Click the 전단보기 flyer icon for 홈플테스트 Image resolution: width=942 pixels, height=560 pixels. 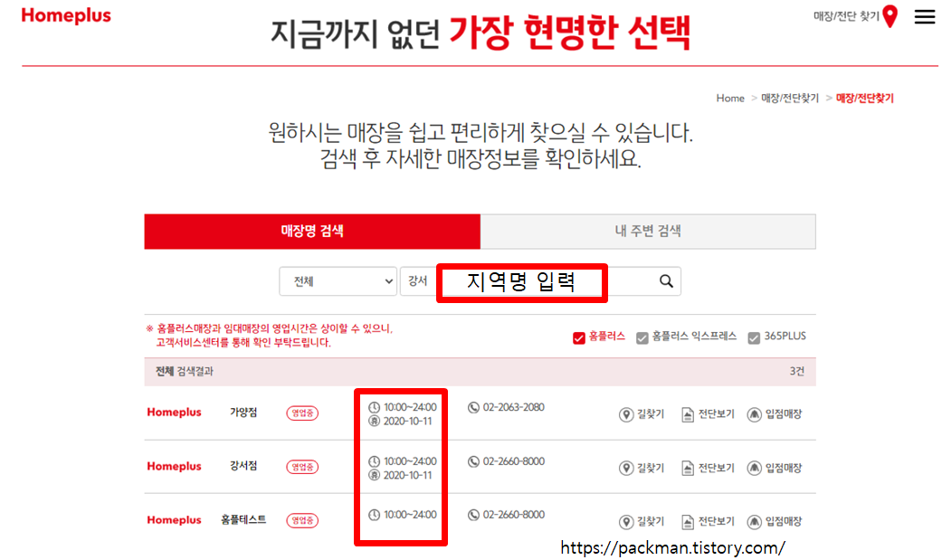pyautogui.click(x=688, y=521)
